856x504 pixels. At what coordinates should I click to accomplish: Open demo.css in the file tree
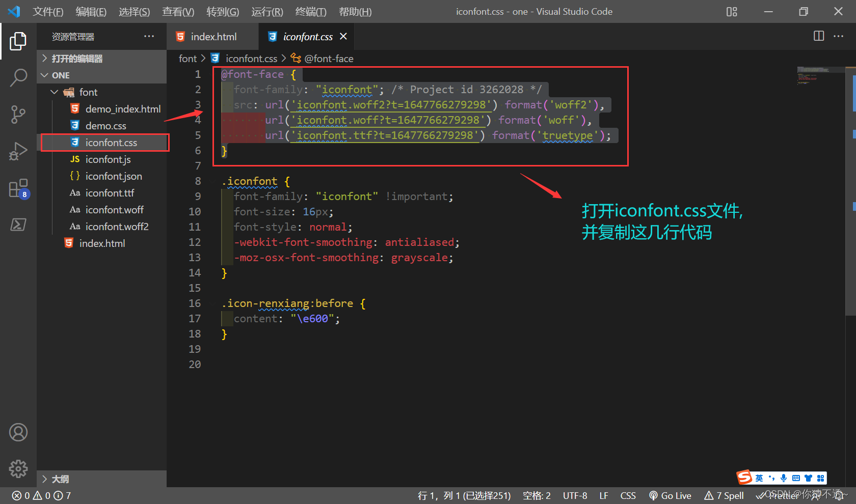point(102,126)
